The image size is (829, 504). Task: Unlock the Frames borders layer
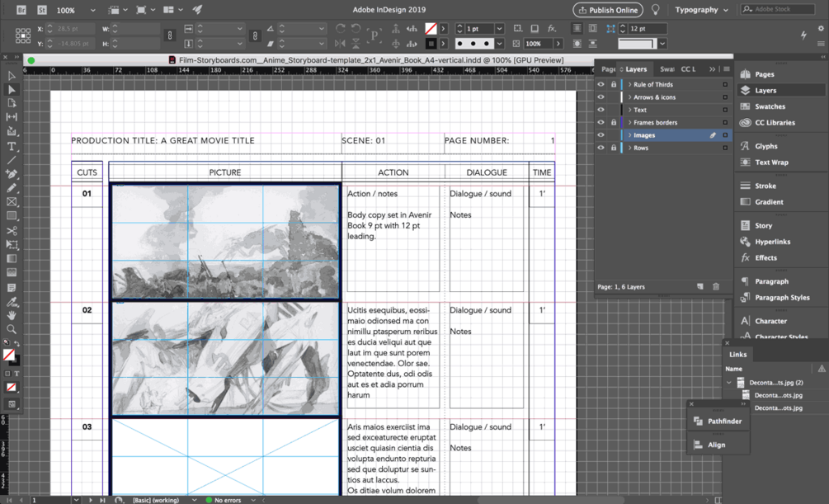(613, 123)
